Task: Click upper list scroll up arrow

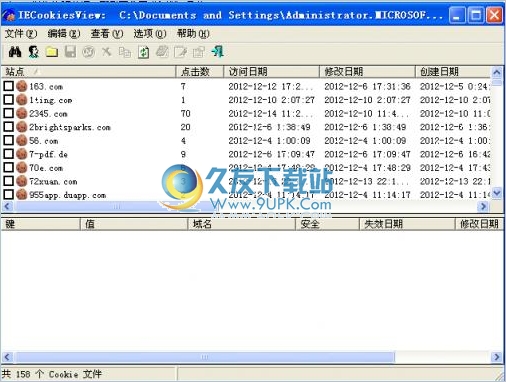Action: pos(497,72)
